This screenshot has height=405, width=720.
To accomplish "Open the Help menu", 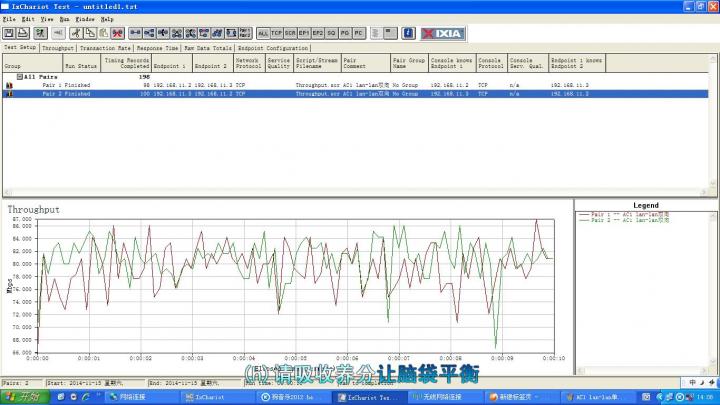I will click(107, 19).
